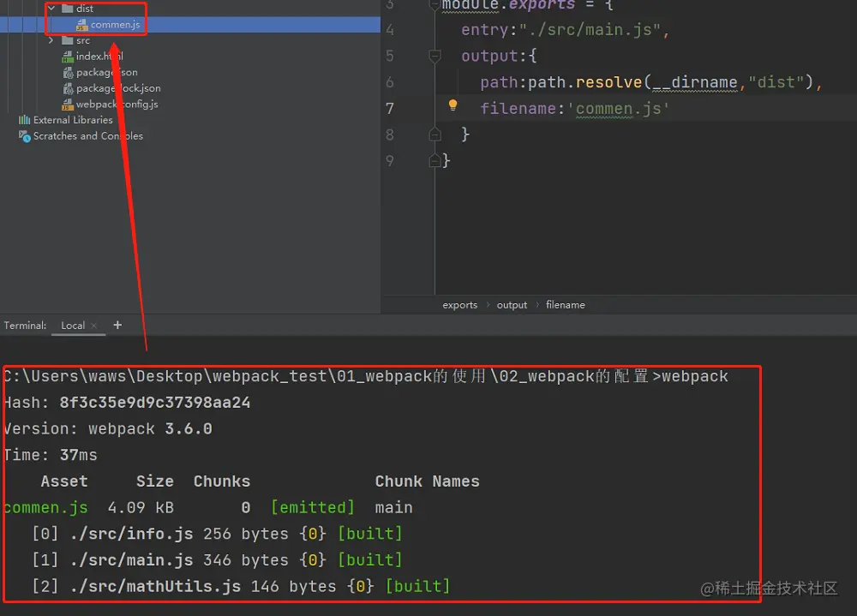
Task: Click the yellow lightbulb intention icon
Action: tap(452, 105)
